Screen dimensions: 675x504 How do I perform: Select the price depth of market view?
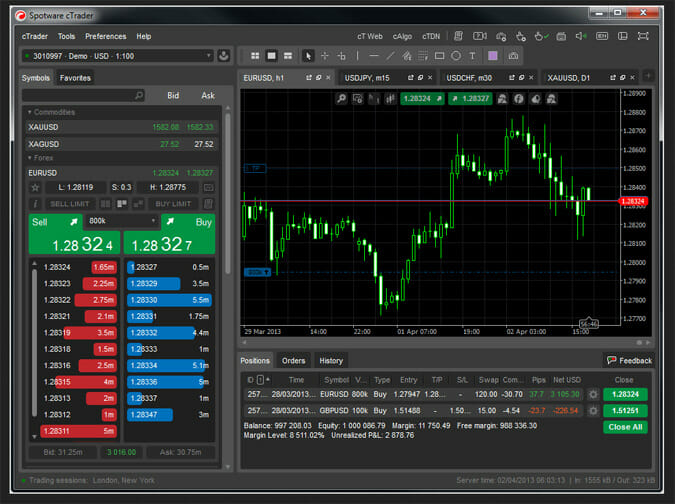pos(122,204)
